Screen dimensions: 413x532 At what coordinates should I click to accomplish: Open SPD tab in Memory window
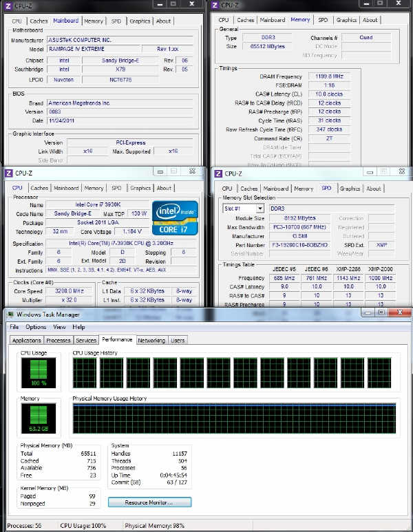pos(323,20)
